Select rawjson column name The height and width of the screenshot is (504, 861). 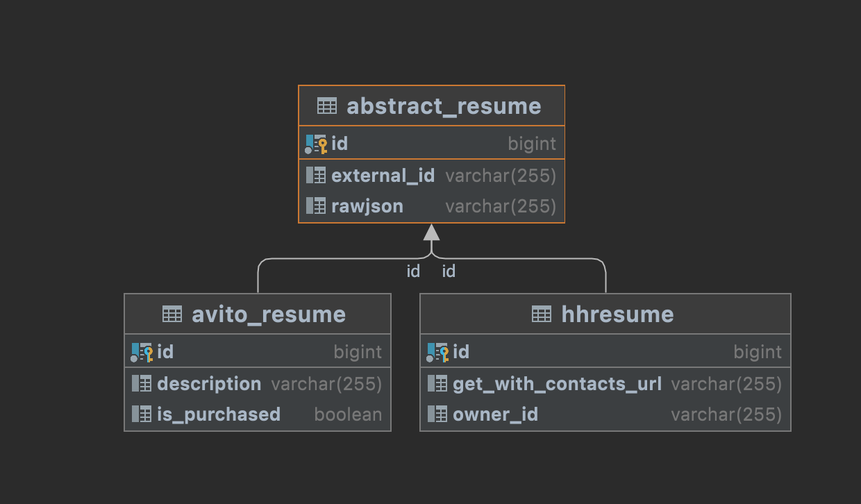[x=367, y=207]
